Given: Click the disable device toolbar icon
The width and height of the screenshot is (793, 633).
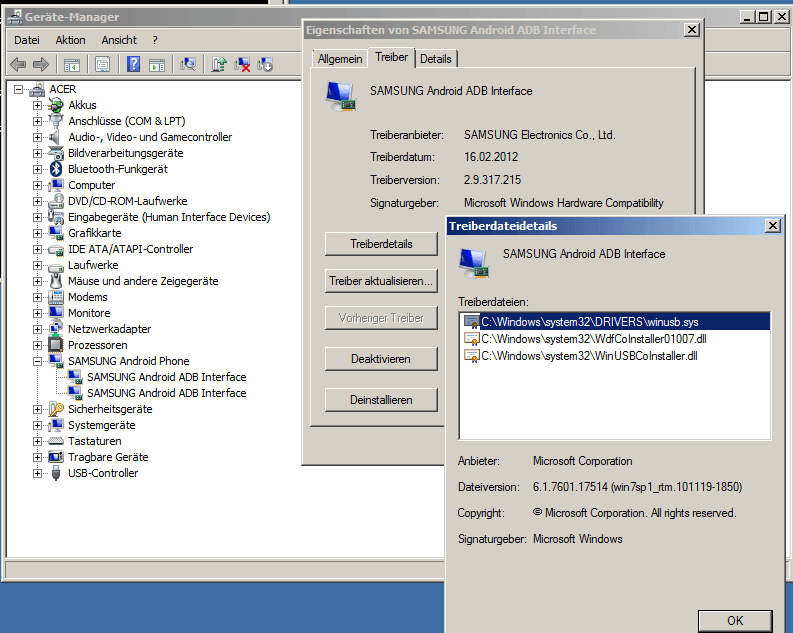Looking at the screenshot, I should click(x=265, y=65).
